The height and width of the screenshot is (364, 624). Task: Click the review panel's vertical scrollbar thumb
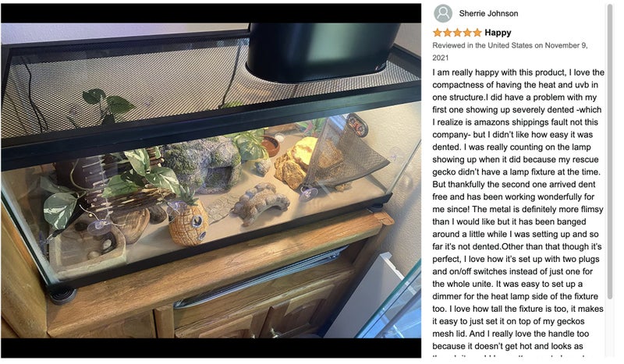(610, 148)
